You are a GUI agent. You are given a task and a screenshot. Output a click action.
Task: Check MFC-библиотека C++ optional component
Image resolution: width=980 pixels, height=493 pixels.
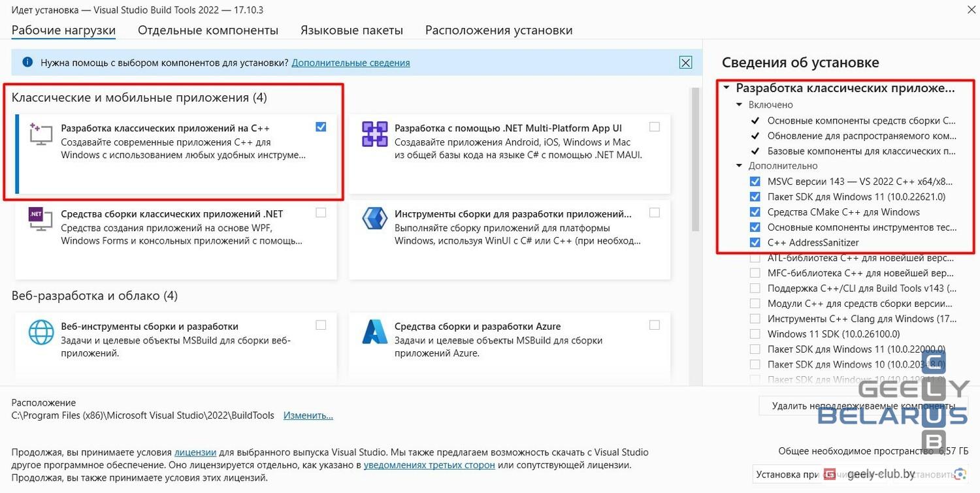pyautogui.click(x=755, y=273)
